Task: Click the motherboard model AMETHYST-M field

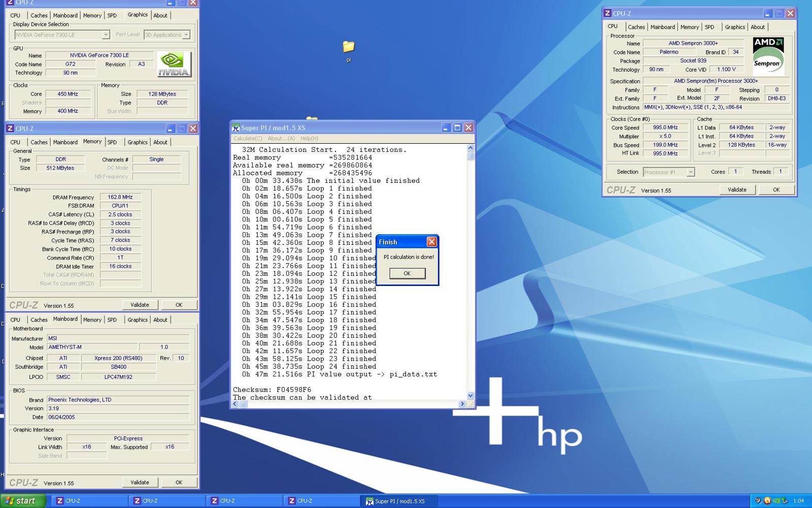Action: (92, 347)
